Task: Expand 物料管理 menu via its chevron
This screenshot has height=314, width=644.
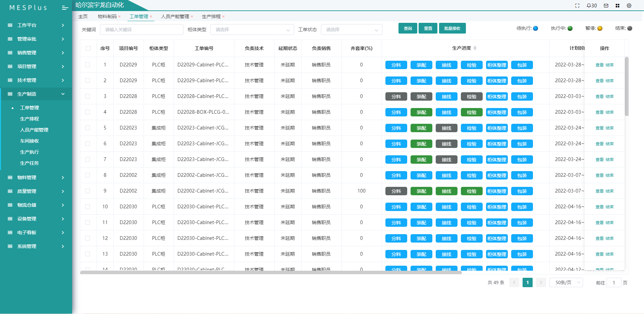Action: click(63, 177)
